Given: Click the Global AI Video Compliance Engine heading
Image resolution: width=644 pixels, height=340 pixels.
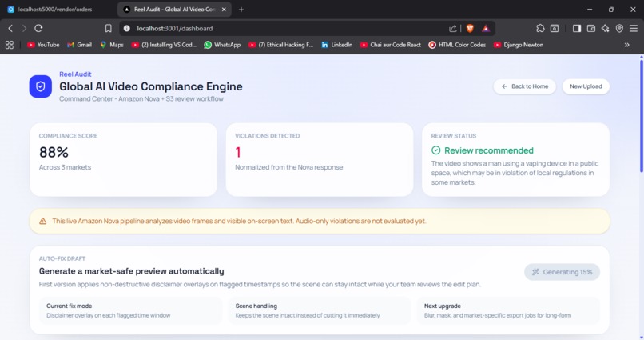Looking at the screenshot, I should click(x=151, y=86).
